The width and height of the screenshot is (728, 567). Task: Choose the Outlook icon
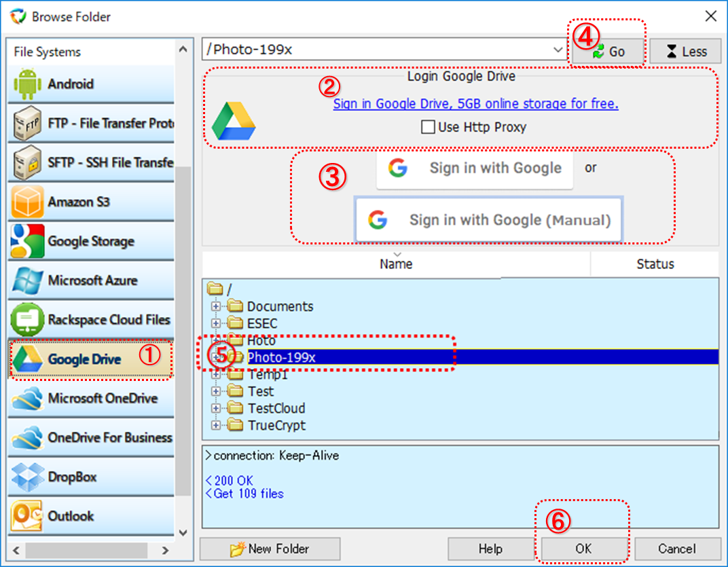click(27, 516)
